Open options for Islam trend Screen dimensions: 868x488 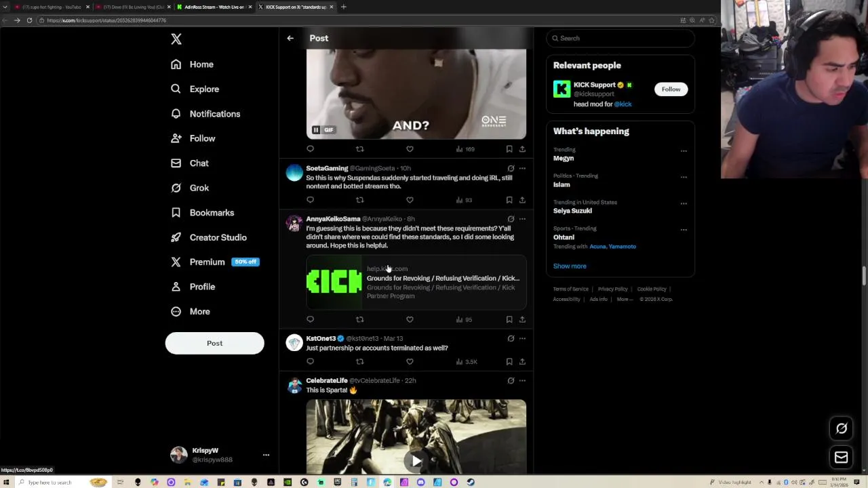point(684,178)
